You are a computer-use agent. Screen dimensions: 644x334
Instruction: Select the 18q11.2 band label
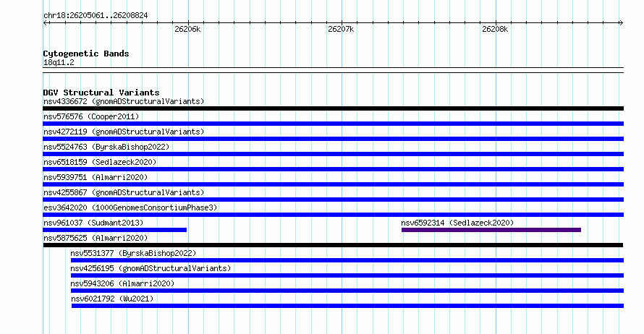click(59, 63)
